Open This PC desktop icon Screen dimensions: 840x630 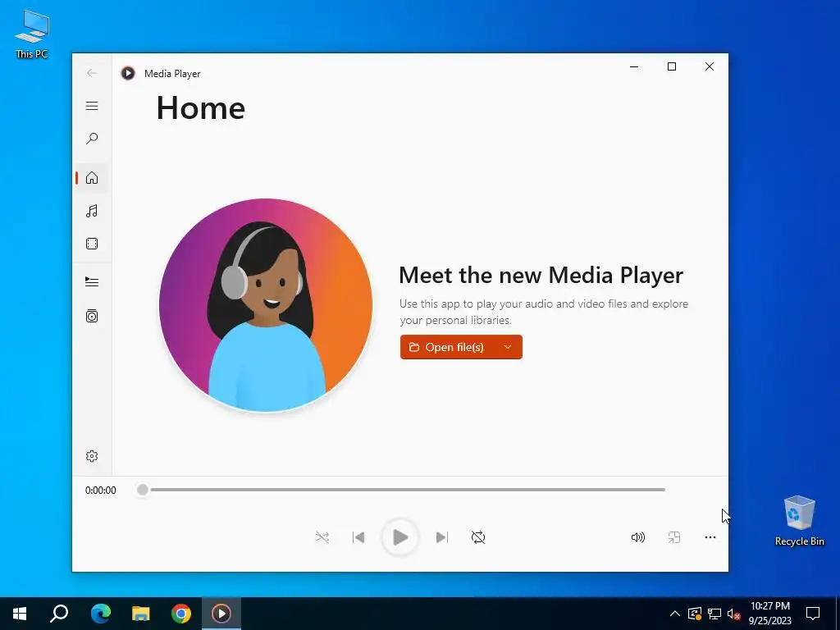tap(32, 34)
